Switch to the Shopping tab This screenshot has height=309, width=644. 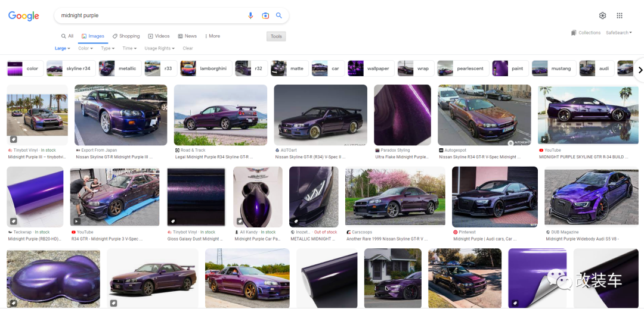click(126, 36)
